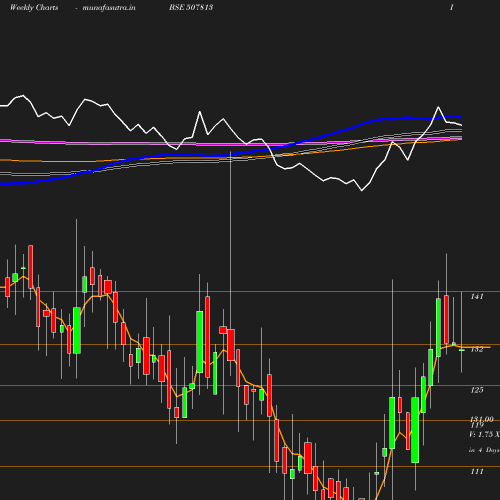The height and width of the screenshot is (500, 500).
Task: Click the volume text 'V: 1.75 X'
Action: 484,434
